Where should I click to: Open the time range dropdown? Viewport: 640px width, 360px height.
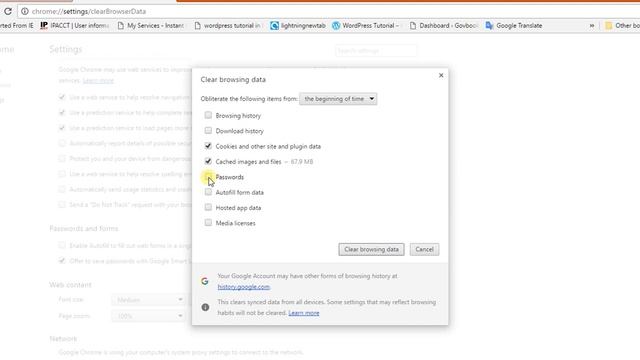tap(338, 99)
